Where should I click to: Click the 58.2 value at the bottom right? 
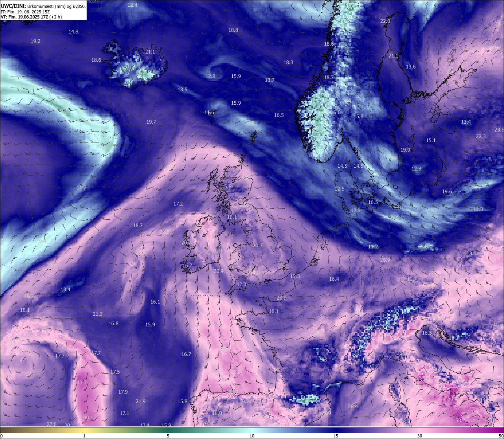(x=460, y=420)
